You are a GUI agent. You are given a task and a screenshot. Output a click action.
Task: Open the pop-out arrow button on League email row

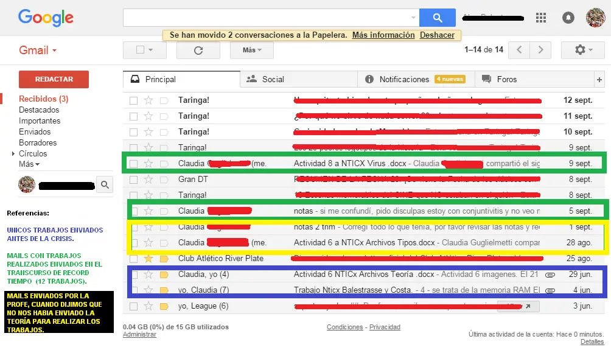point(528,306)
